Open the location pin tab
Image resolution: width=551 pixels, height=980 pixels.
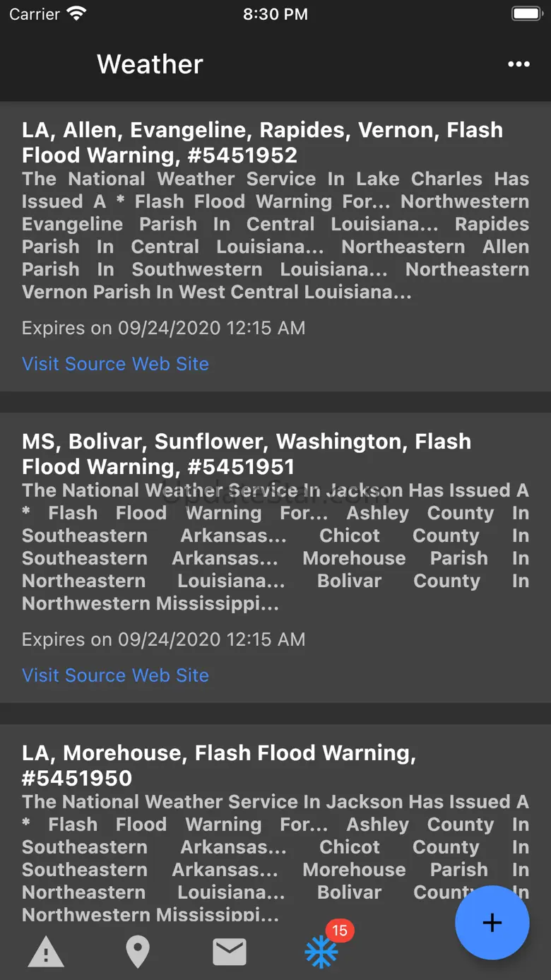pyautogui.click(x=137, y=952)
